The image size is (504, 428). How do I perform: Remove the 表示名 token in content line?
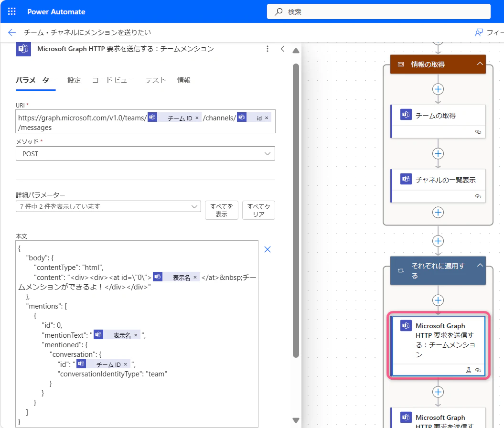coord(195,278)
